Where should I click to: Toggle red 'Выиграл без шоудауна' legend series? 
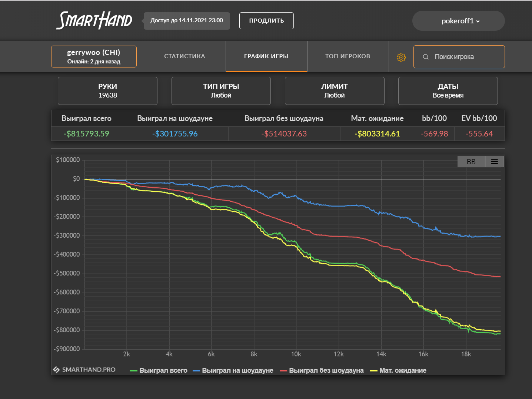point(322,370)
